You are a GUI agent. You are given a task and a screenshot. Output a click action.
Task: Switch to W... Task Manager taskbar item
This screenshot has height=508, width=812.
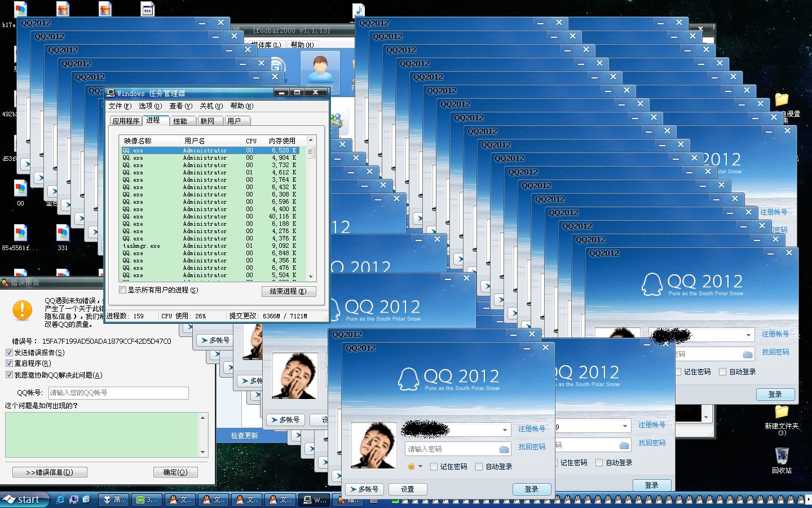315,500
